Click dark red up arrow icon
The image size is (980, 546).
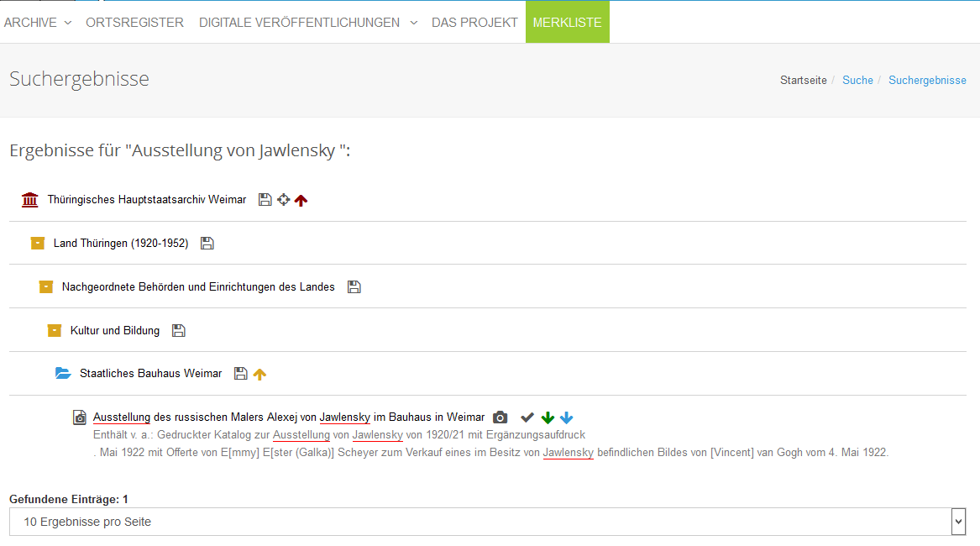click(x=301, y=200)
